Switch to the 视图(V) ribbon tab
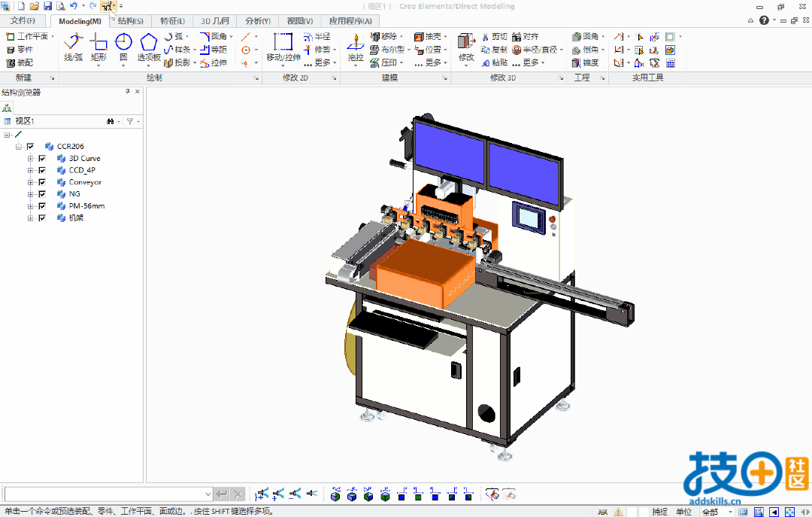The width and height of the screenshot is (812, 517). [300, 21]
